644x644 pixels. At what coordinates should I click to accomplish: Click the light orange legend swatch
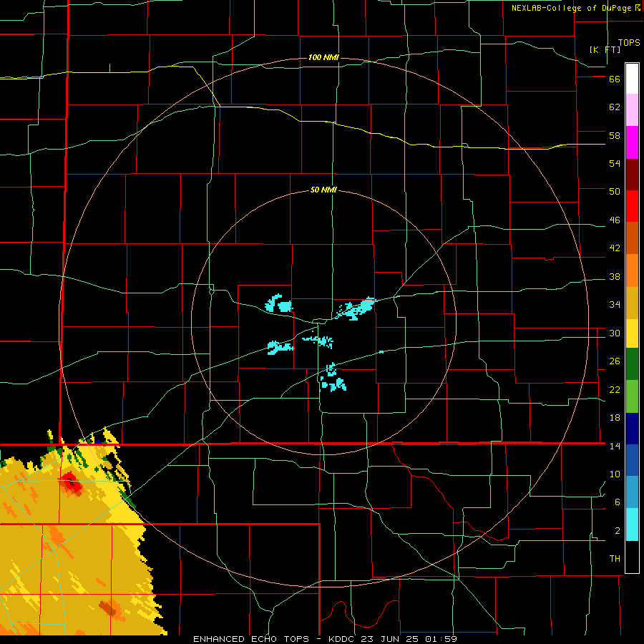pyautogui.click(x=632, y=270)
